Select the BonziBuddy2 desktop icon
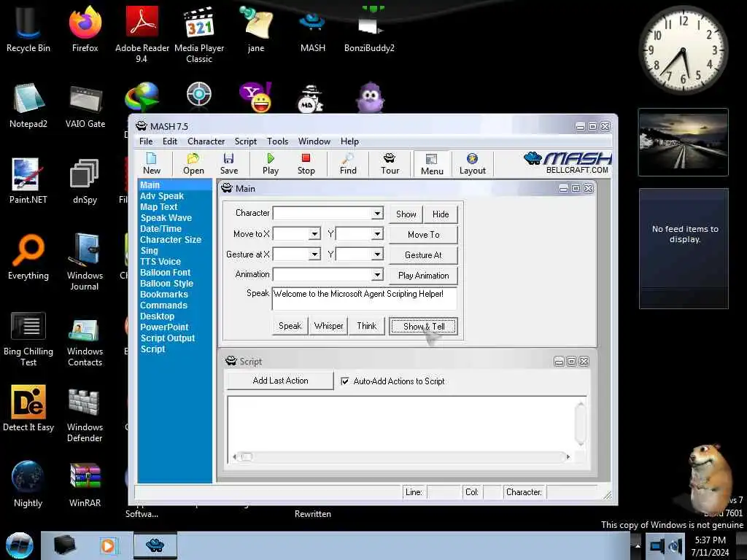 tap(369, 29)
